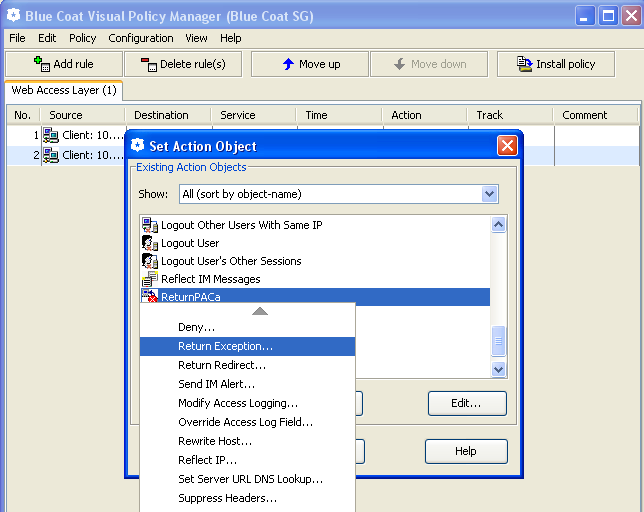This screenshot has height=512, width=644.
Task: Choose Suppress Headers... menu entry
Action: [247, 498]
